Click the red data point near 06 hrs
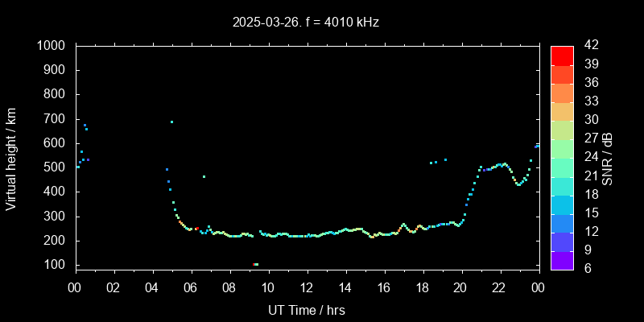 pos(196,229)
